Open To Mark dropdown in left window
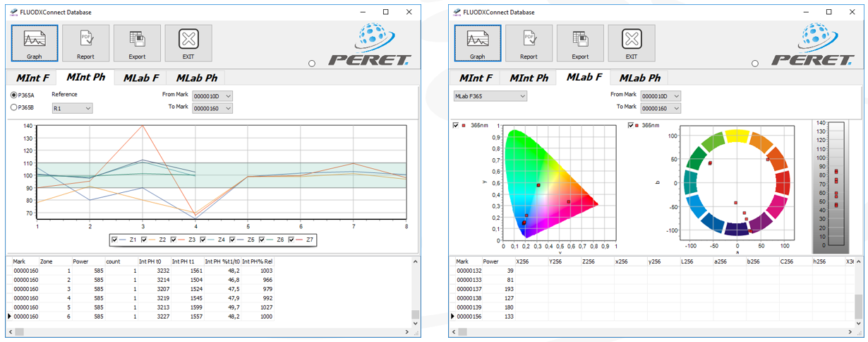 point(212,108)
